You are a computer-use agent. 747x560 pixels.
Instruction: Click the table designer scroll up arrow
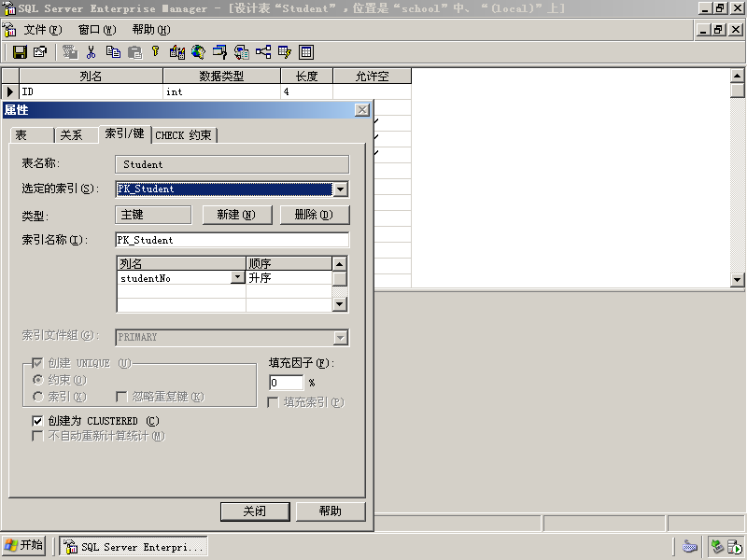coord(737,76)
